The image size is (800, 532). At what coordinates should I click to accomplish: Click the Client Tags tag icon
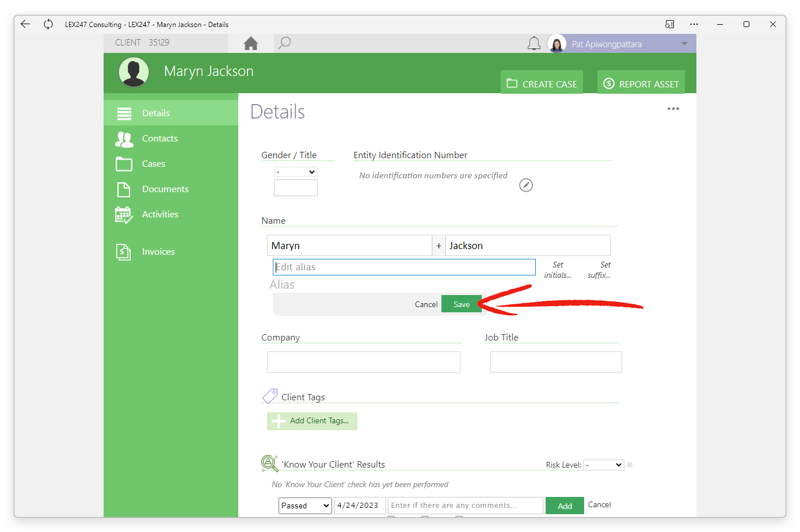[270, 396]
